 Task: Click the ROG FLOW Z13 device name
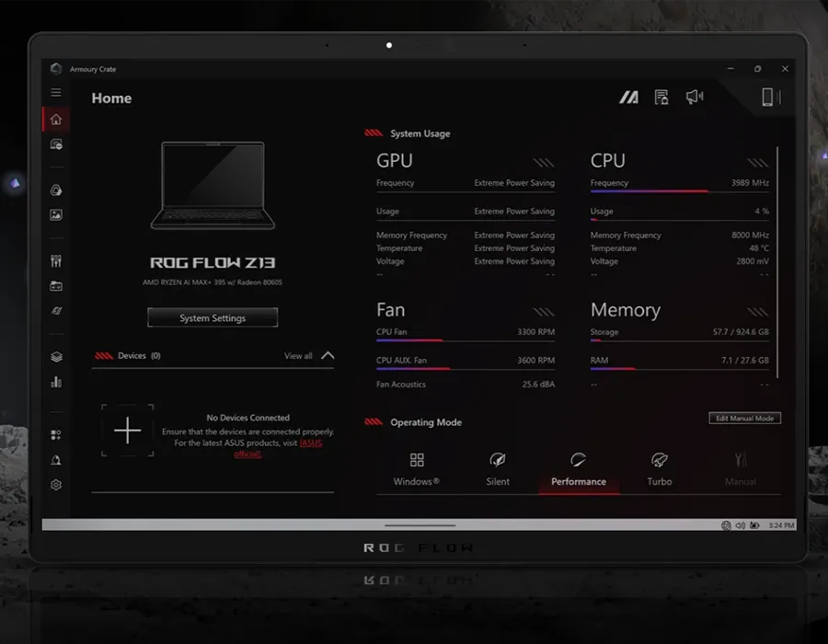pyautogui.click(x=213, y=263)
